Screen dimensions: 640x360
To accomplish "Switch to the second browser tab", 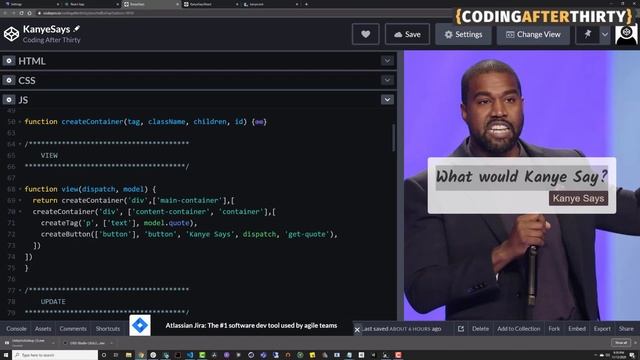I will point(91,4).
